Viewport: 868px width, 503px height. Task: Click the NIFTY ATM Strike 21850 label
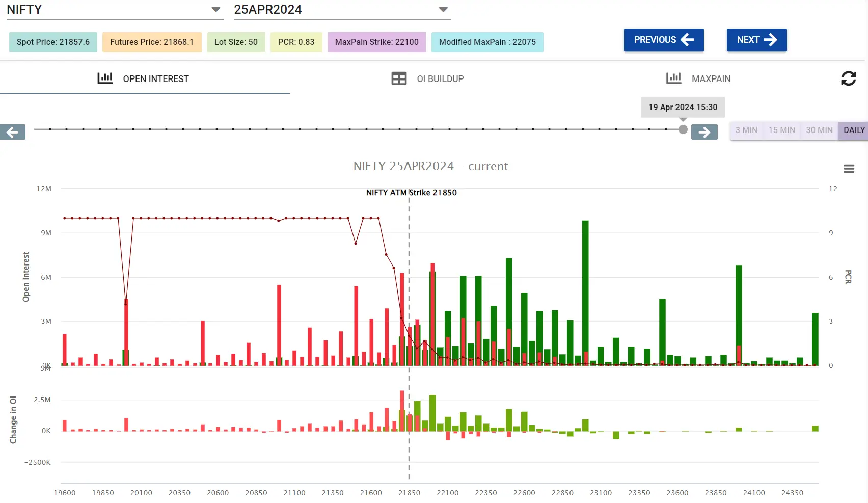(412, 193)
